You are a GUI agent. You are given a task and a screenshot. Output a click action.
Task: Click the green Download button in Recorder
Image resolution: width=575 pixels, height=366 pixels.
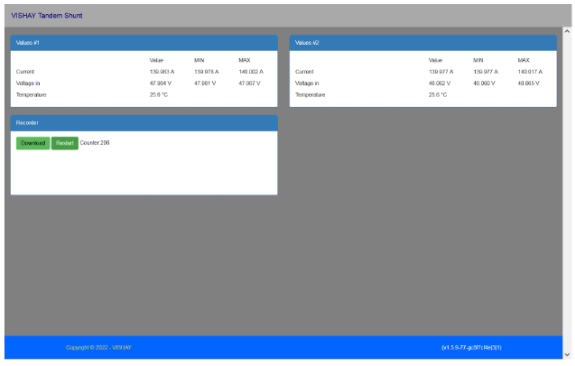tap(33, 143)
